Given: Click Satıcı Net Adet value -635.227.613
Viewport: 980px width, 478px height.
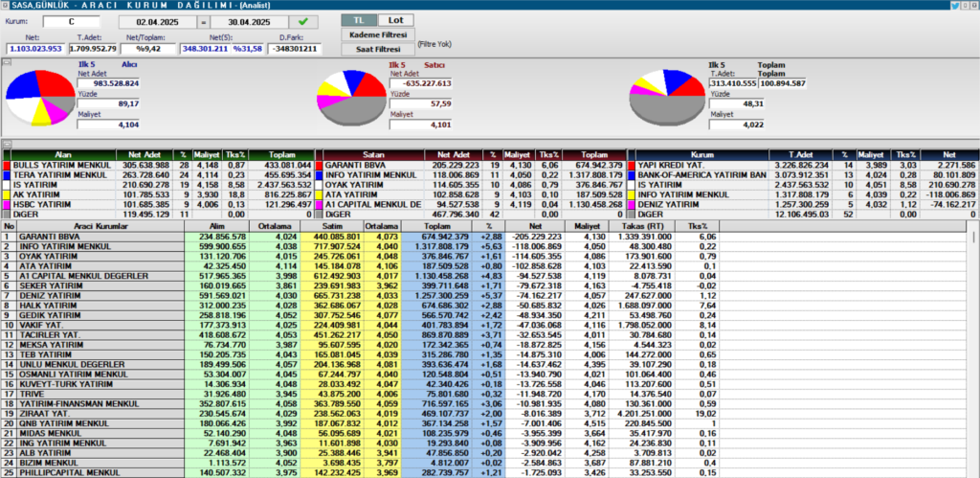Looking at the screenshot, I should tap(420, 83).
